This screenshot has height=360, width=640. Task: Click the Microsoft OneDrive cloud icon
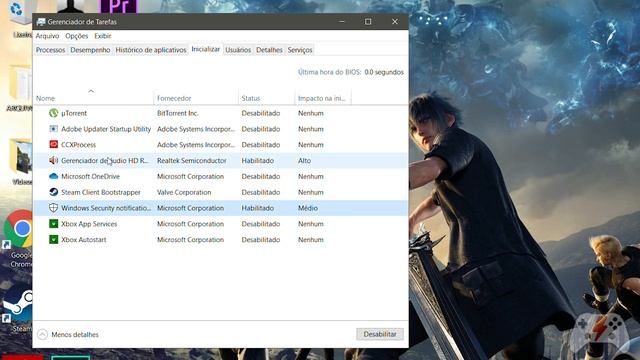pyautogui.click(x=53, y=176)
